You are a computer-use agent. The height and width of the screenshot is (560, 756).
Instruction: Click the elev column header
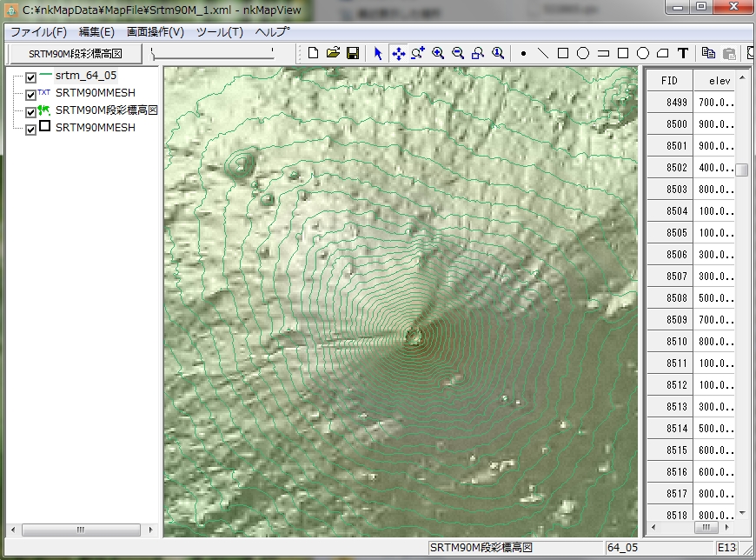(x=720, y=80)
